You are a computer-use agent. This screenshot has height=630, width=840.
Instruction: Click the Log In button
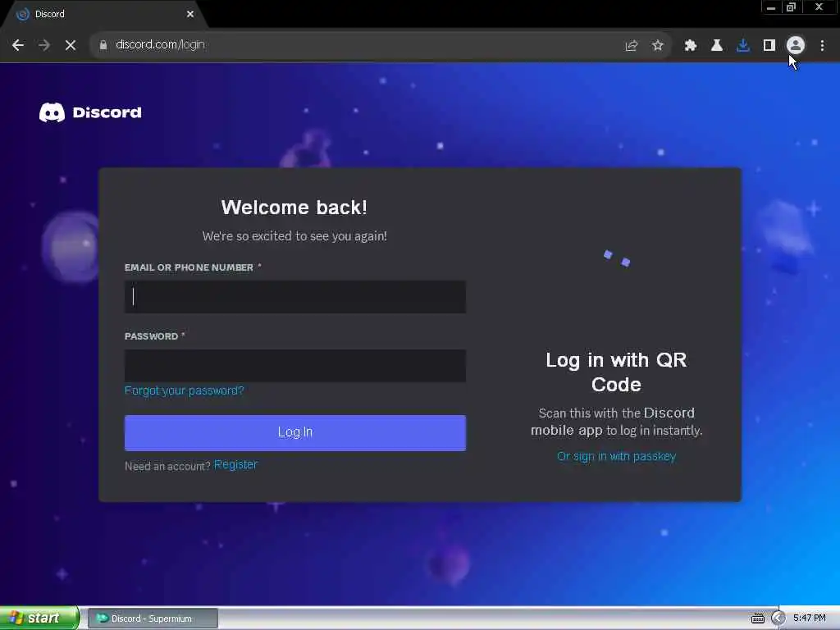295,432
